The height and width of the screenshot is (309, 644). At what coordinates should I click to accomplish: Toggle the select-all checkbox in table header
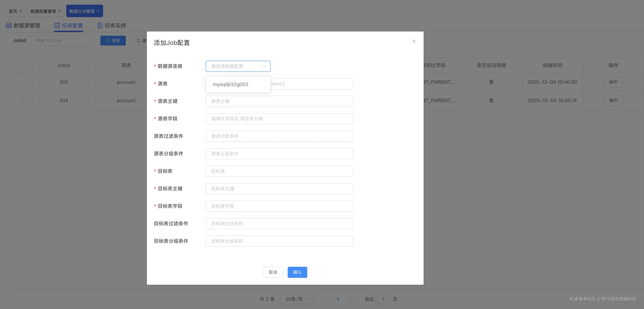[x=22, y=65]
